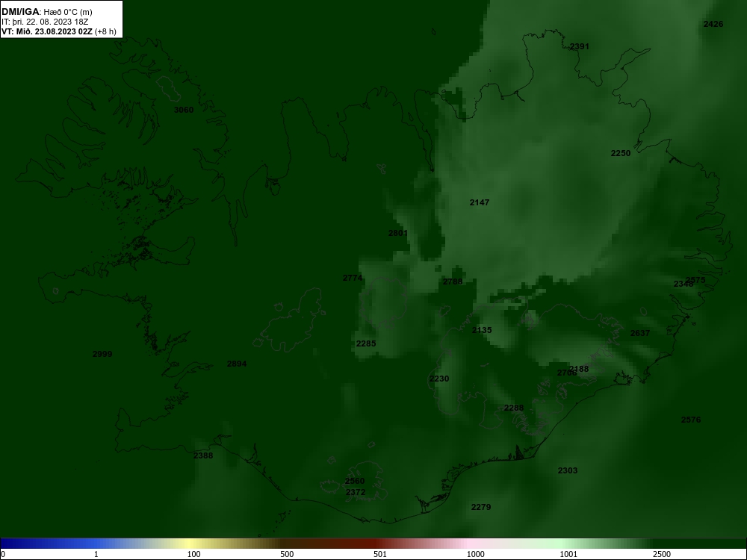
Task: Click the 2774 value on the map
Action: point(353,278)
